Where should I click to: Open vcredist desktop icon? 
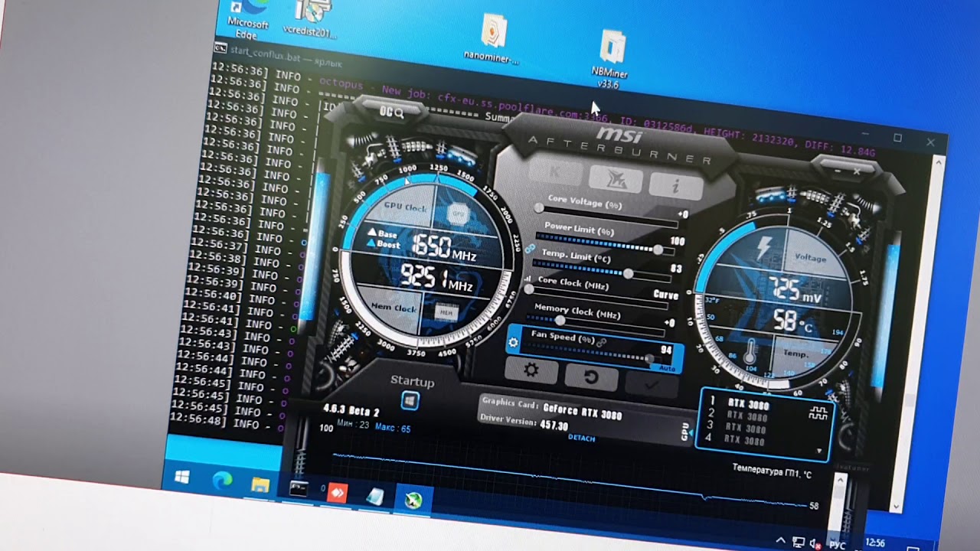310,20
